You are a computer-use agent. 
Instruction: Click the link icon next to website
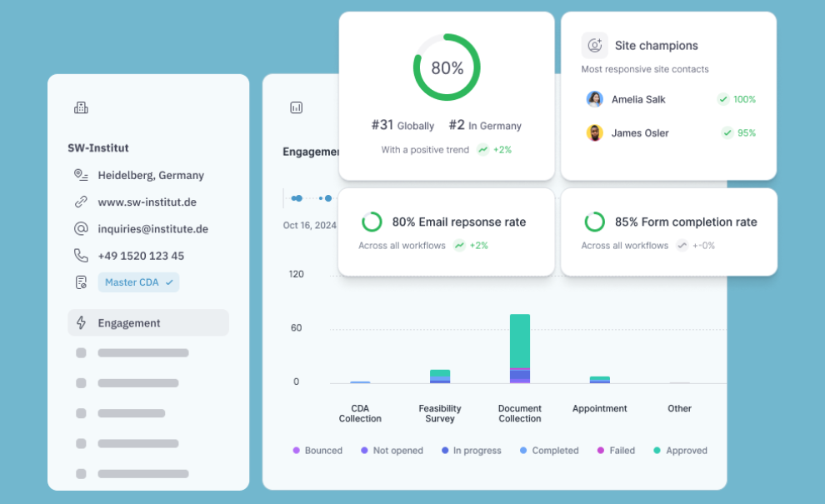point(81,202)
